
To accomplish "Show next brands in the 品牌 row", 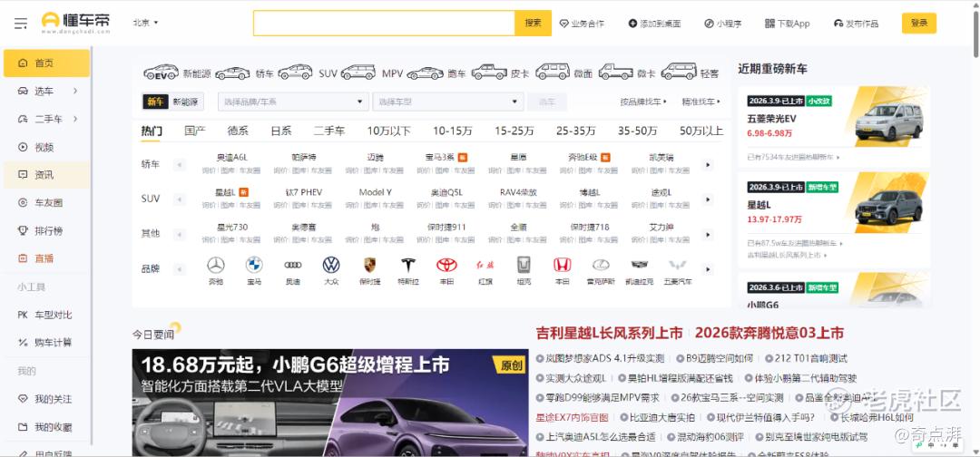I will 708,269.
